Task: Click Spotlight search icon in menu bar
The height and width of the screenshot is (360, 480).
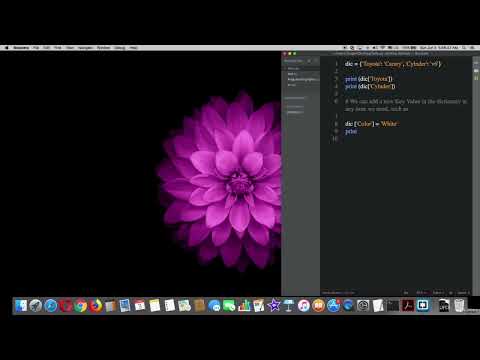Action: pos(464,48)
